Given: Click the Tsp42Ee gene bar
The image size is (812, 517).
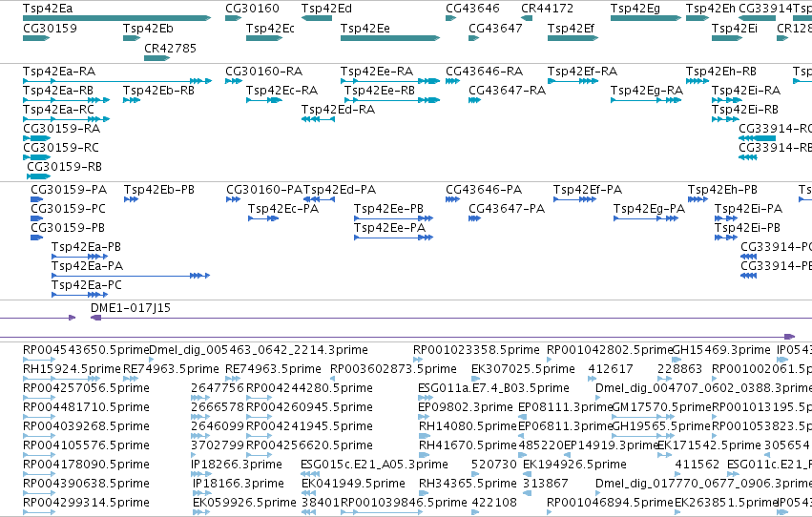Looking at the screenshot, I should pyautogui.click(x=390, y=38).
